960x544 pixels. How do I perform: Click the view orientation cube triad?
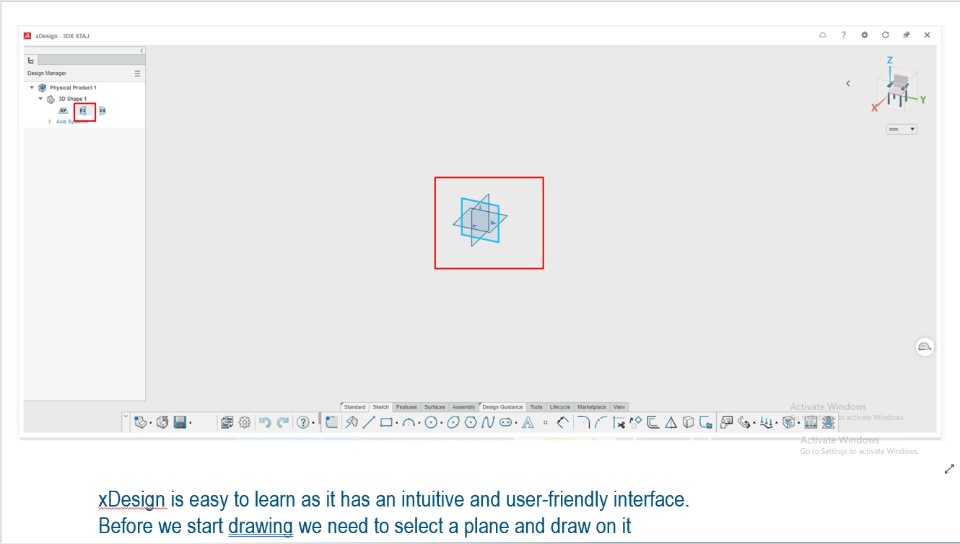(x=898, y=86)
